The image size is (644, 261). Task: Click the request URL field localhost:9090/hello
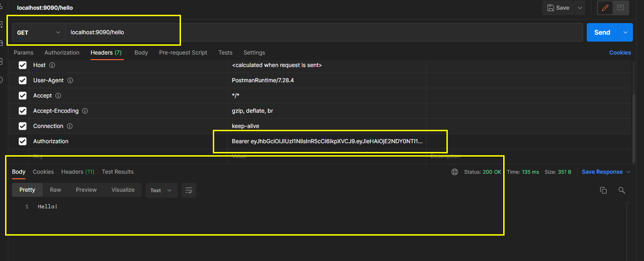(324, 32)
